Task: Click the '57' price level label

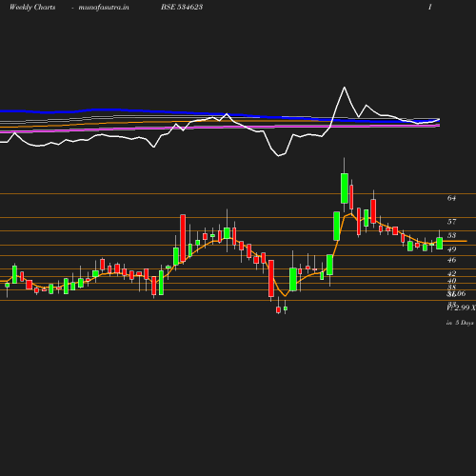Action: [451, 222]
